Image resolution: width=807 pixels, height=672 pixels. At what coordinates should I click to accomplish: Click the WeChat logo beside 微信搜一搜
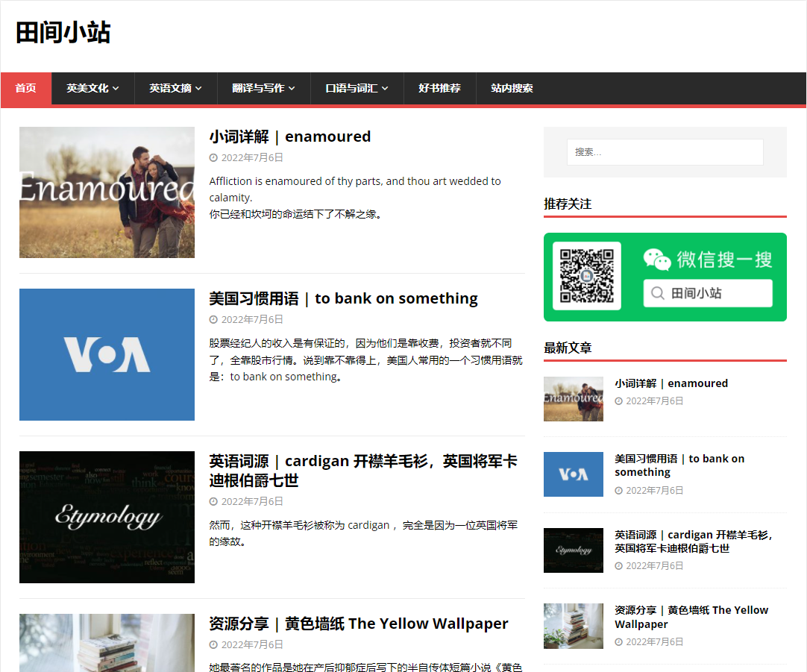click(657, 260)
